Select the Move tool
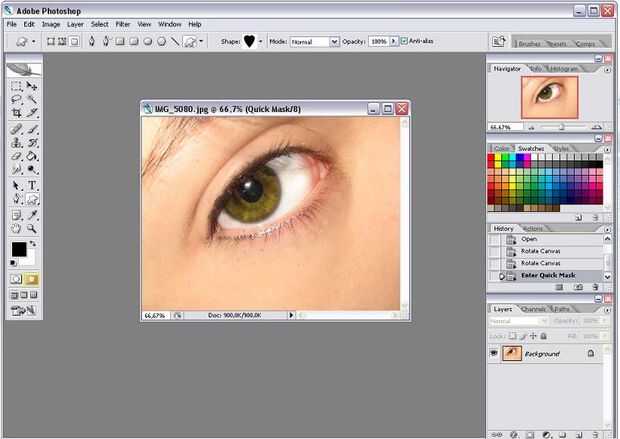The width and height of the screenshot is (620, 439). [x=32, y=86]
